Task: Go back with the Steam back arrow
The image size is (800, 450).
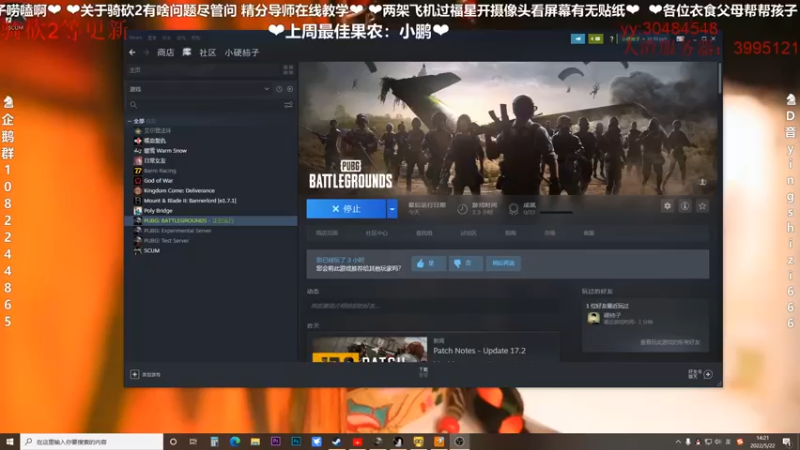Action: click(x=132, y=53)
